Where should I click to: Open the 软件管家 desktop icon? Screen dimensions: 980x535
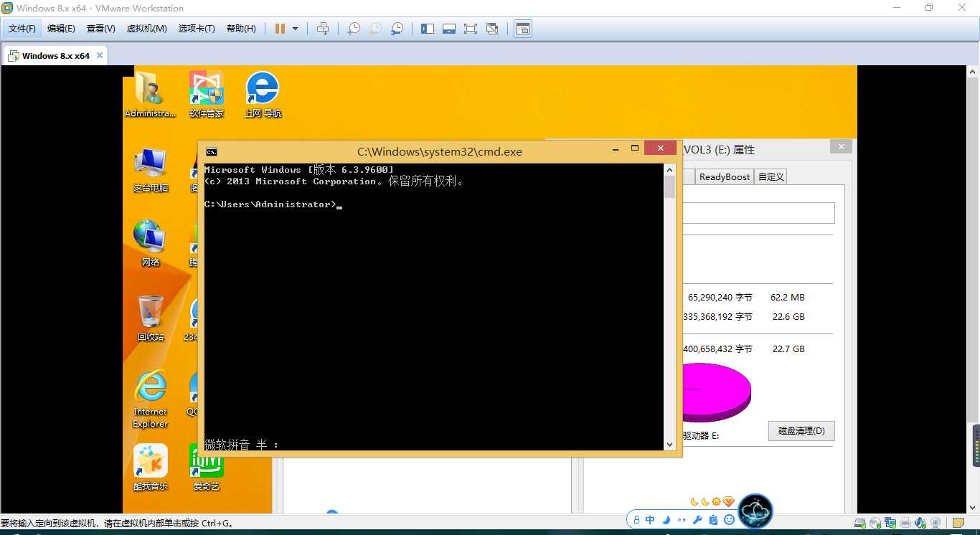click(x=207, y=95)
